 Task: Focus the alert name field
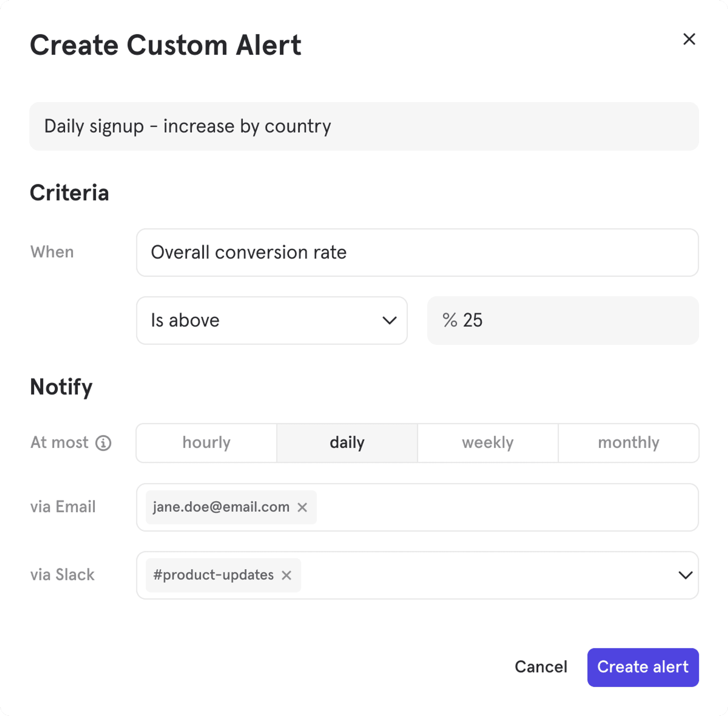364,126
